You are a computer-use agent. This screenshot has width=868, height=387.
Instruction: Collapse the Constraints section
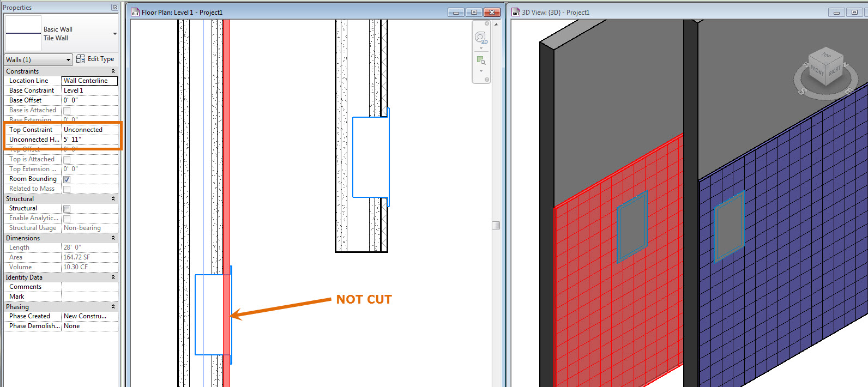113,71
